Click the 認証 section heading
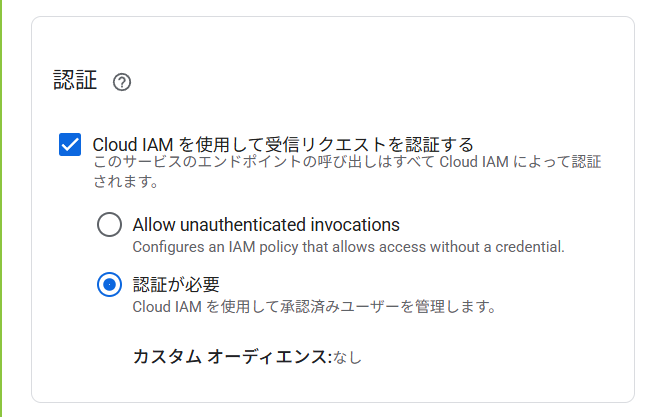This screenshot has height=417, width=647. pos(75,81)
